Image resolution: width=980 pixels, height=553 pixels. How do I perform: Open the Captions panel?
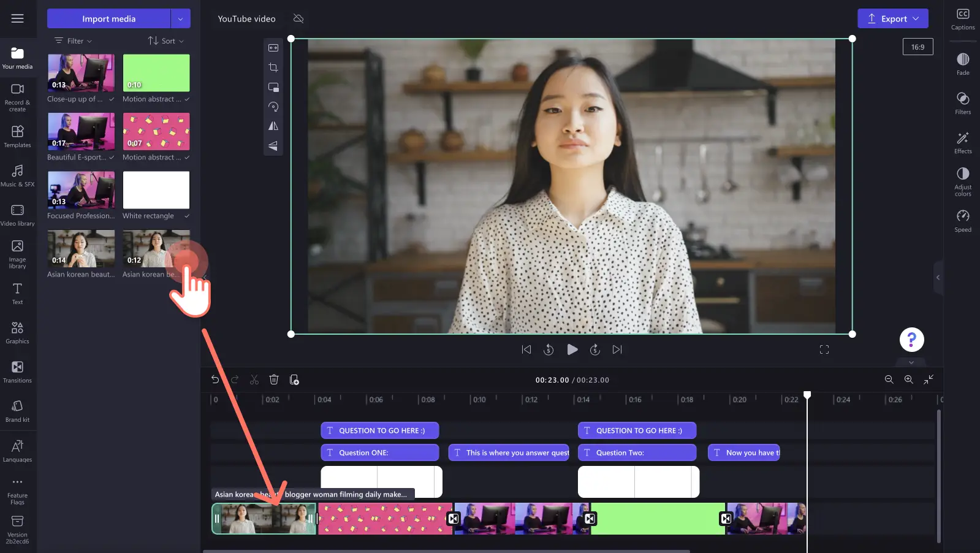tap(963, 18)
